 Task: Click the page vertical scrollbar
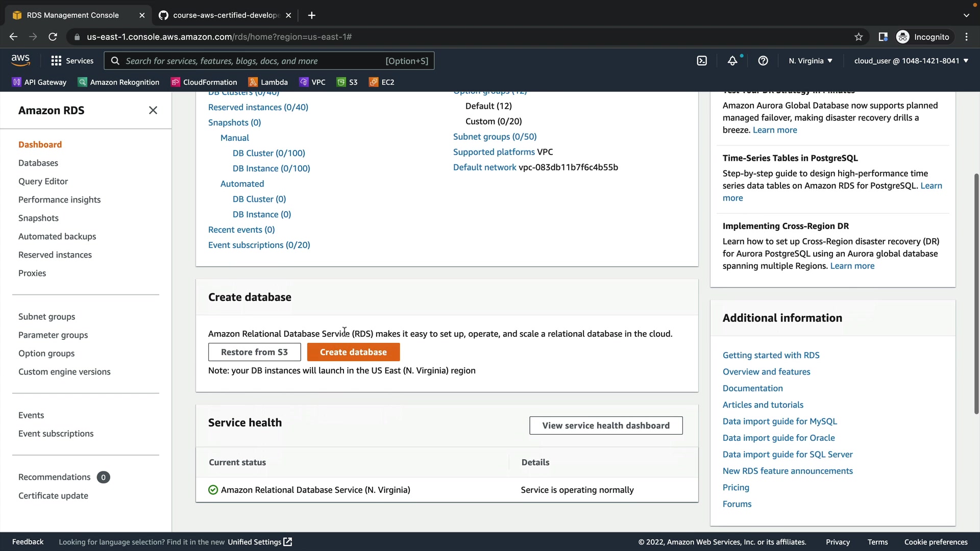(976, 293)
